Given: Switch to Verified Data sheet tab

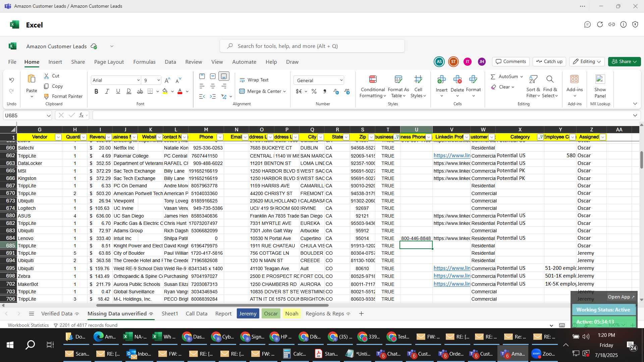Looking at the screenshot, I should (60, 314).
